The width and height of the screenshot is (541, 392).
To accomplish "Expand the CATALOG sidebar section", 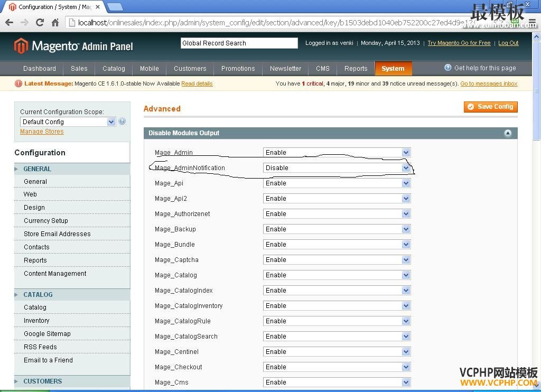I will pos(38,295).
